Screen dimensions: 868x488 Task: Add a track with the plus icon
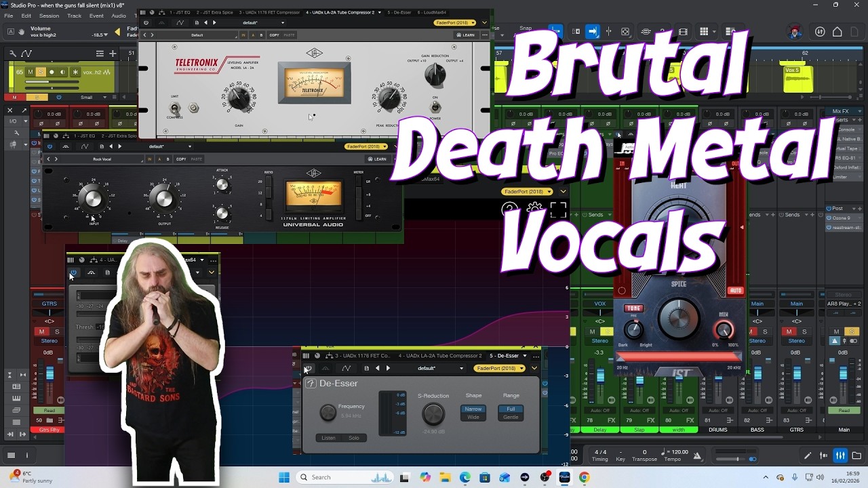coord(114,54)
